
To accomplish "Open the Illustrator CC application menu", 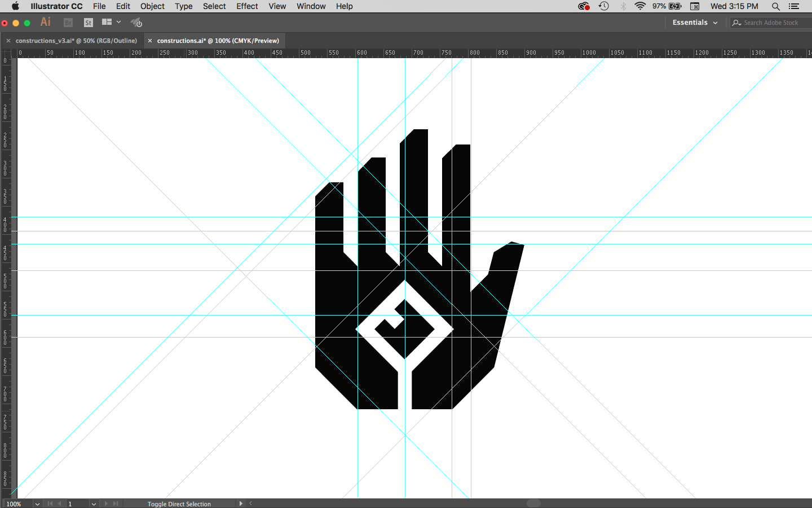I will (x=56, y=6).
